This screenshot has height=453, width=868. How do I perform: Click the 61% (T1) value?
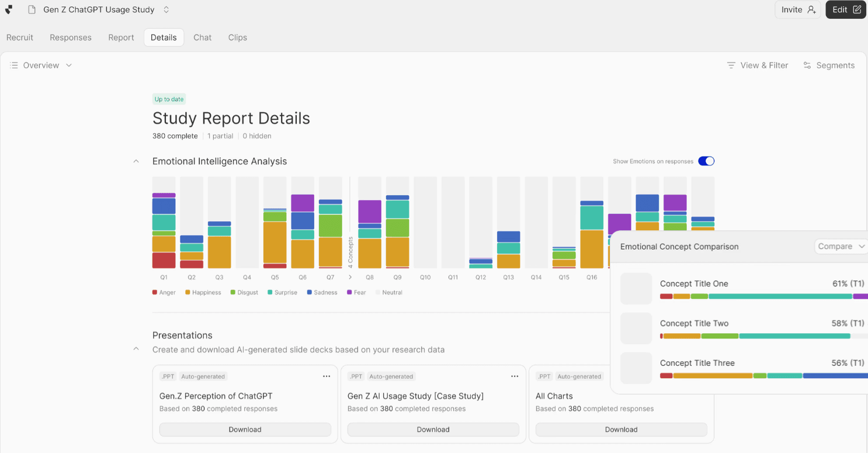coord(848,283)
